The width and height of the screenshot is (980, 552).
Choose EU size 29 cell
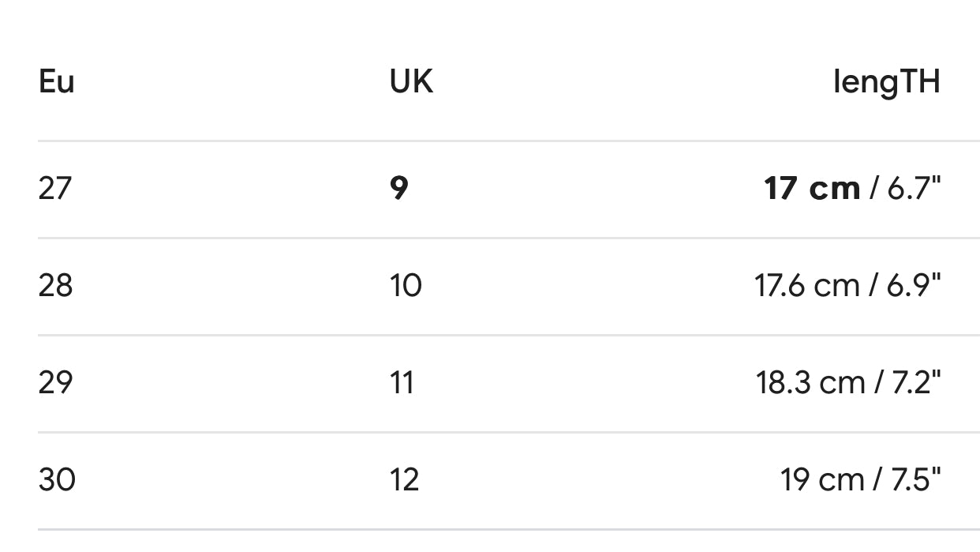[55, 382]
